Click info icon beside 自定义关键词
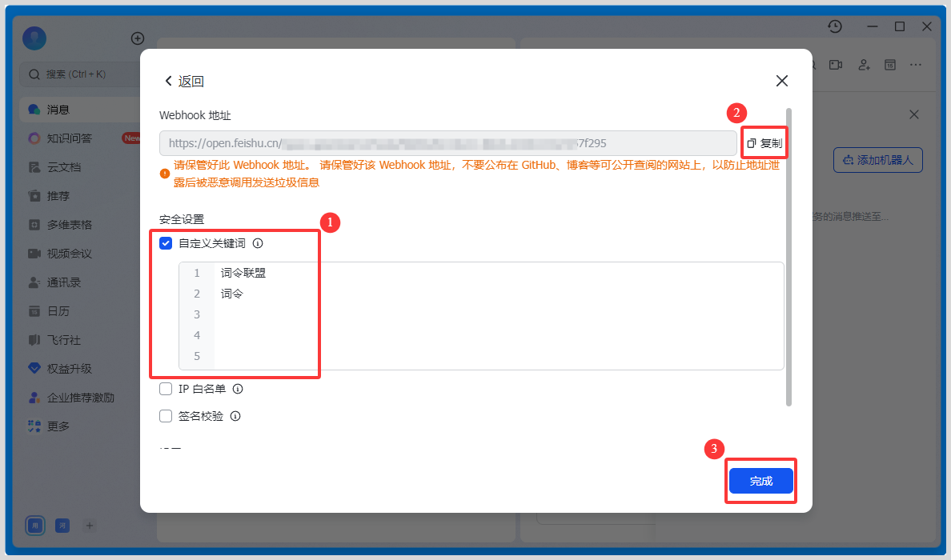This screenshot has height=560, width=951. pyautogui.click(x=258, y=244)
